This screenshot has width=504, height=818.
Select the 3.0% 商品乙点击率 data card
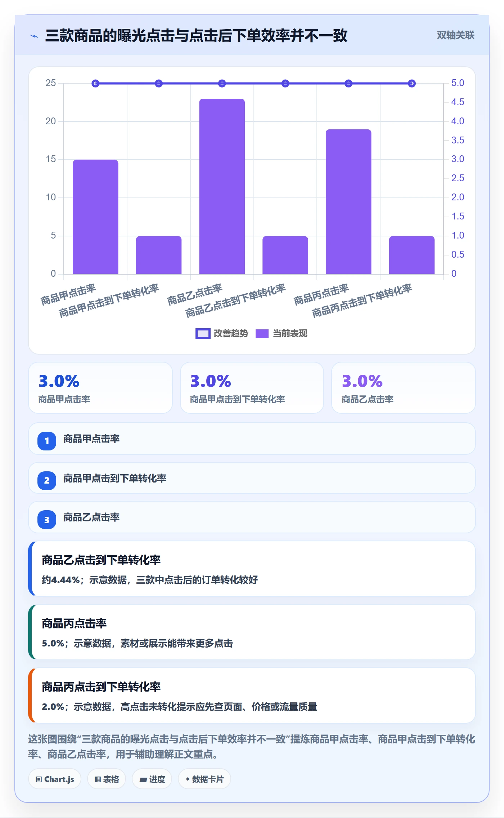pyautogui.click(x=404, y=388)
